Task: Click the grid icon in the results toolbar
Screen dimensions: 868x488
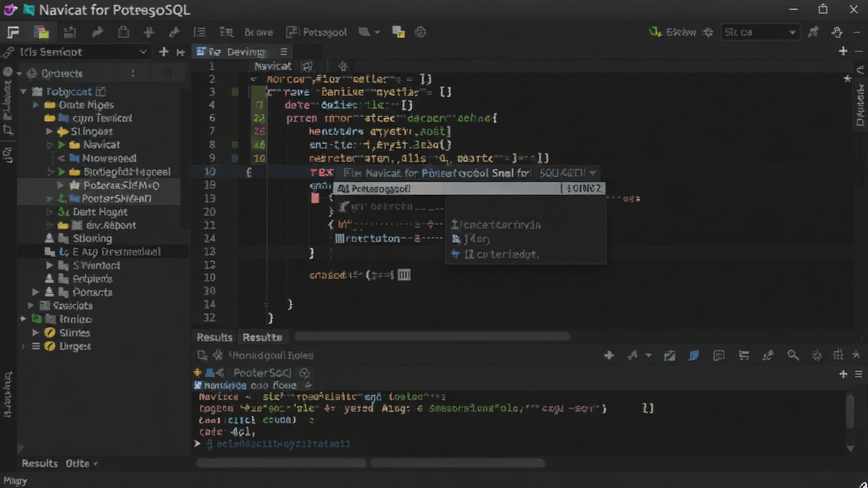Action: (x=838, y=355)
